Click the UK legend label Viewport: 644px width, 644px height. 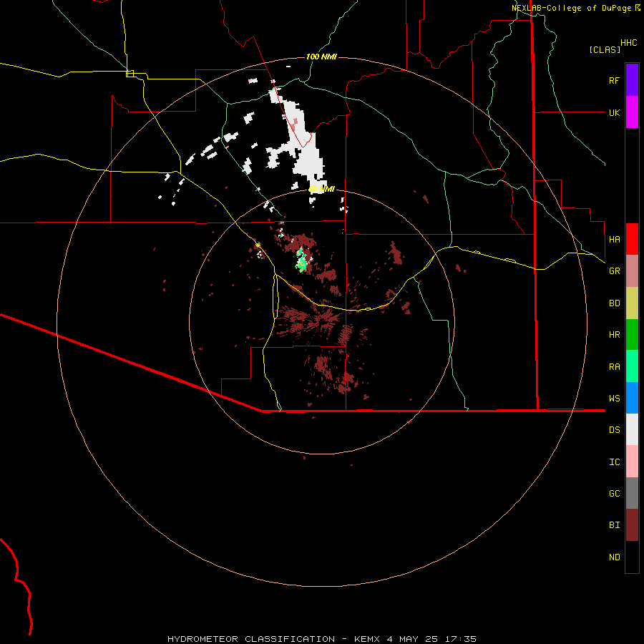pyautogui.click(x=614, y=112)
